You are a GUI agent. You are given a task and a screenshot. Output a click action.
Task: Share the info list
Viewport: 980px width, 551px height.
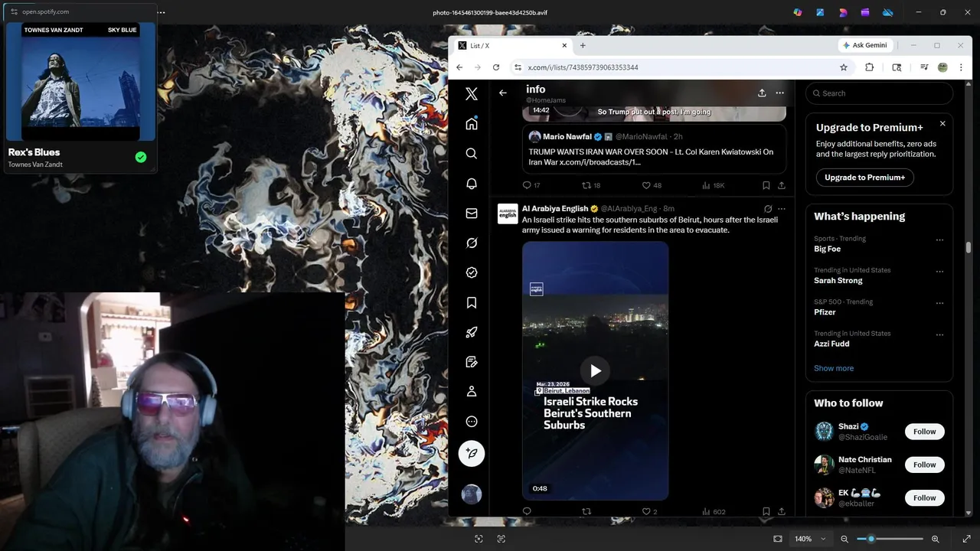pyautogui.click(x=762, y=93)
